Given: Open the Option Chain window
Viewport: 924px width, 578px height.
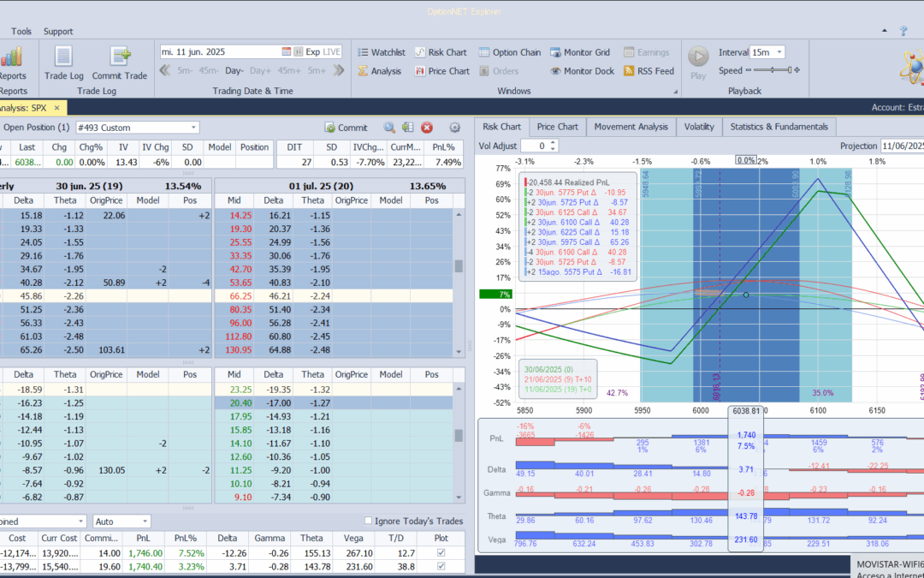Looking at the screenshot, I should [510, 52].
